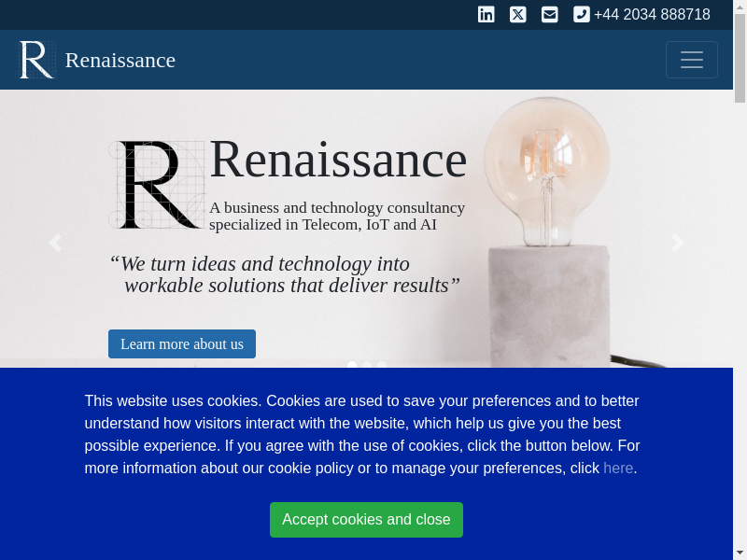The image size is (747, 560).
Task: Advance to next carousel slide arrow
Action: [x=678, y=243]
